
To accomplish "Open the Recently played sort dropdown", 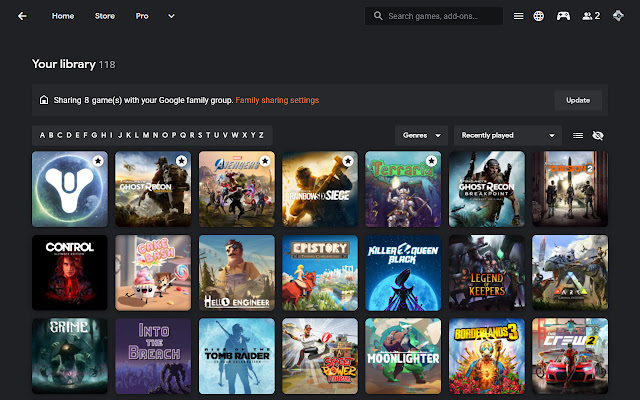I will pos(508,135).
